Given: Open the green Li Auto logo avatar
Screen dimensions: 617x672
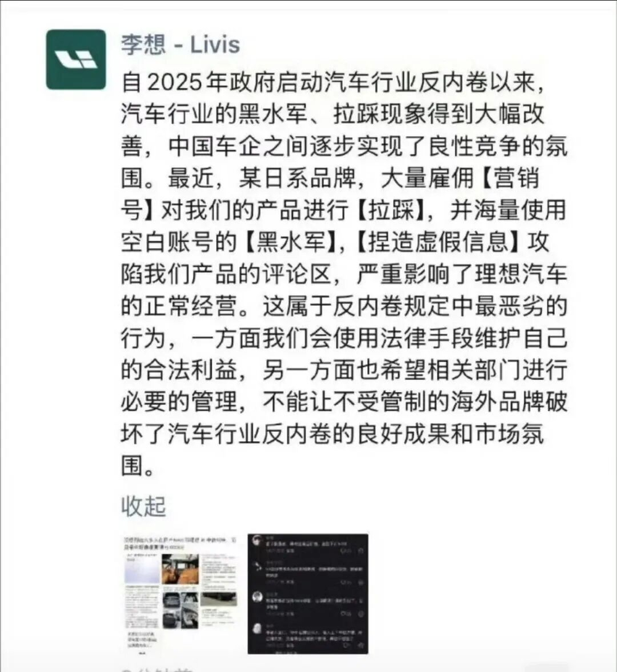Looking at the screenshot, I should [76, 60].
